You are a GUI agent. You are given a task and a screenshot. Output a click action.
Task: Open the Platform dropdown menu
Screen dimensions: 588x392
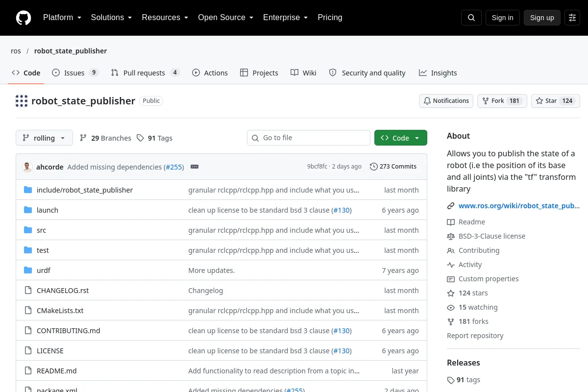[62, 18]
